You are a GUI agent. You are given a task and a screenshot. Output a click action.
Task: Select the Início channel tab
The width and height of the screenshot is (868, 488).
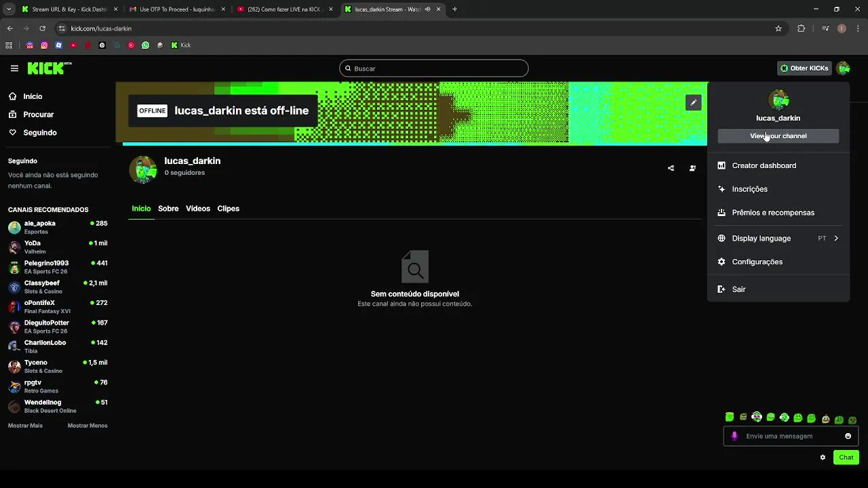[141, 209]
